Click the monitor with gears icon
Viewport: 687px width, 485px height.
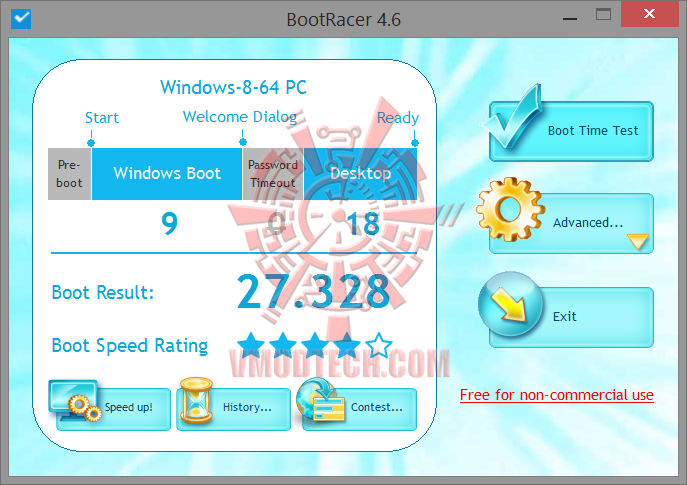pos(75,401)
